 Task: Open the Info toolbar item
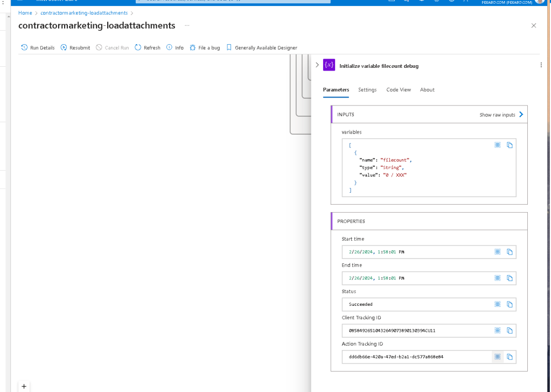(x=175, y=47)
